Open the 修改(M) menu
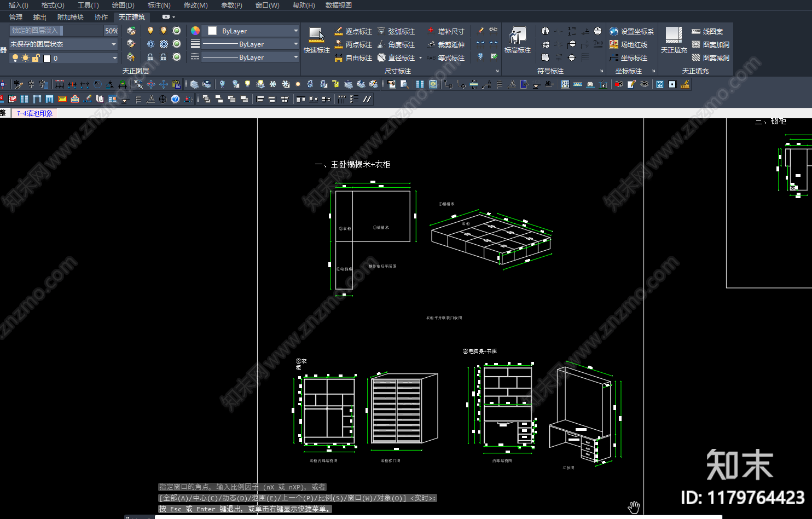Image resolution: width=812 pixels, height=519 pixels. click(195, 5)
